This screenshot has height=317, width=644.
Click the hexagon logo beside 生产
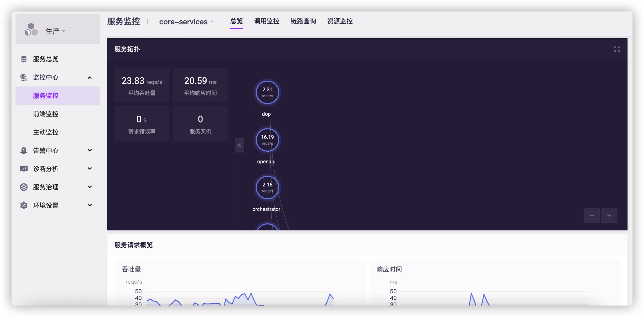tap(31, 30)
